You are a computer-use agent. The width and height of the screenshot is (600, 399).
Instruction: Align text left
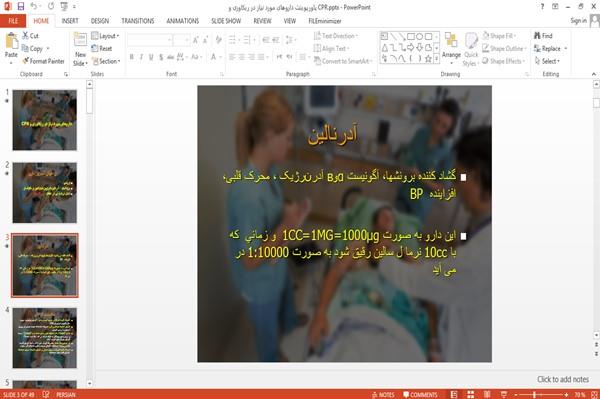click(x=232, y=57)
